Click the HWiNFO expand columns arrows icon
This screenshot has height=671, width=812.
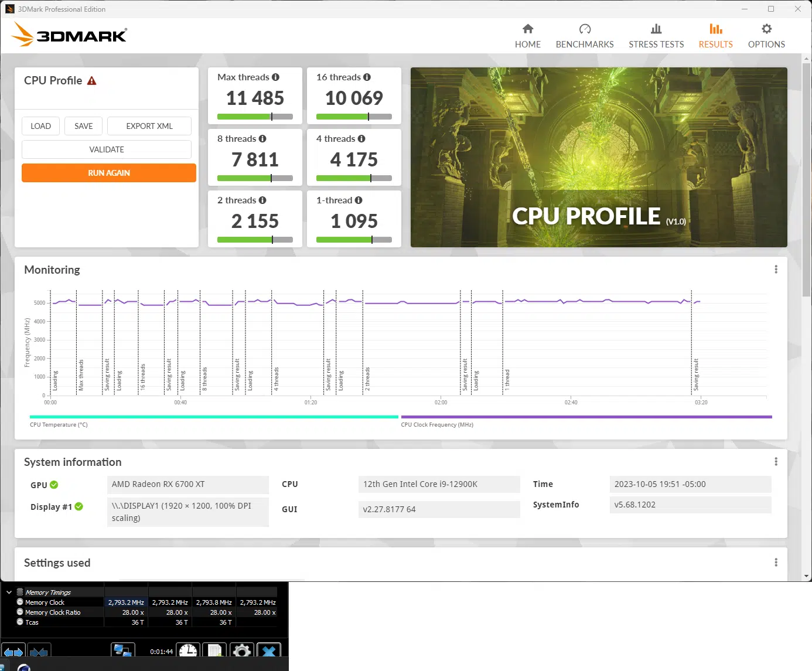click(x=13, y=652)
